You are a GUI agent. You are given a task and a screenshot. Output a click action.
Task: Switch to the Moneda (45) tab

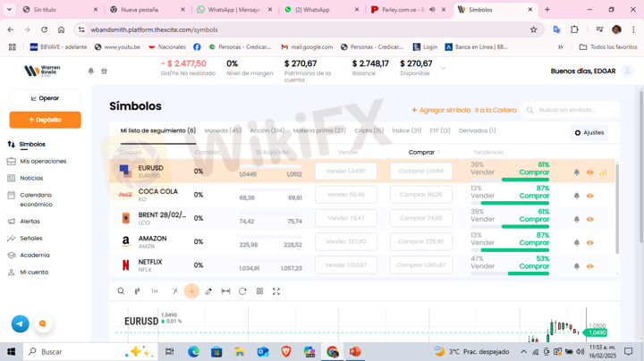[x=223, y=130]
